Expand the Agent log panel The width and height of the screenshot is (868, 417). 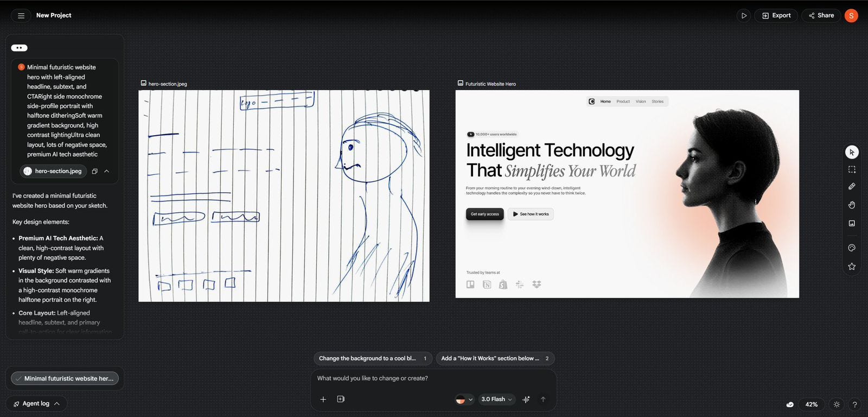[x=36, y=403]
